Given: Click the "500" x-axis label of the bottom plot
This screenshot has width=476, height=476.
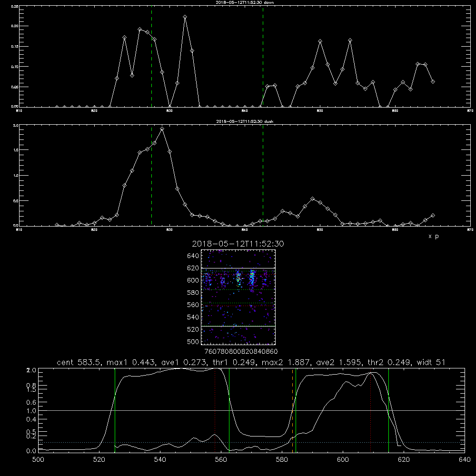Looking at the screenshot, I should (38, 460).
